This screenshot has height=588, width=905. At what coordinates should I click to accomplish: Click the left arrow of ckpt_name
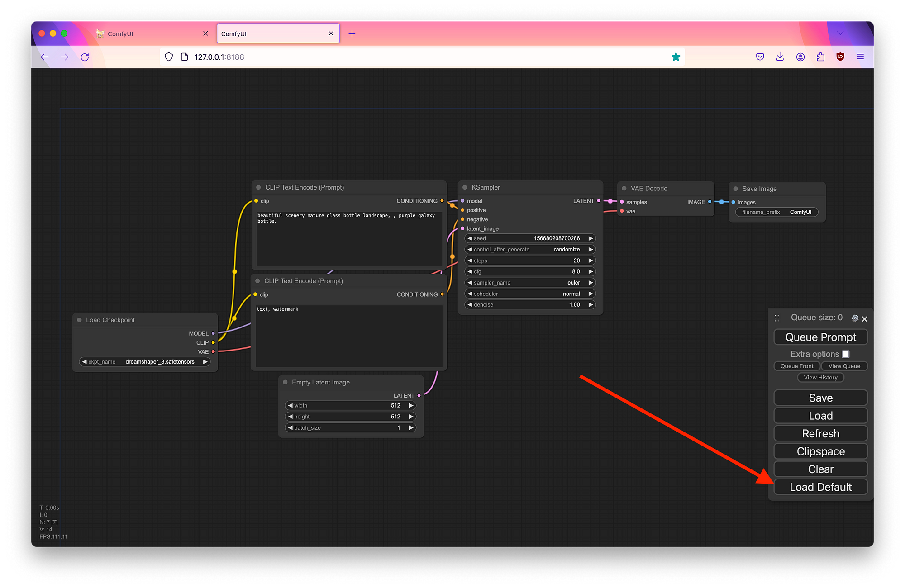[x=84, y=362]
